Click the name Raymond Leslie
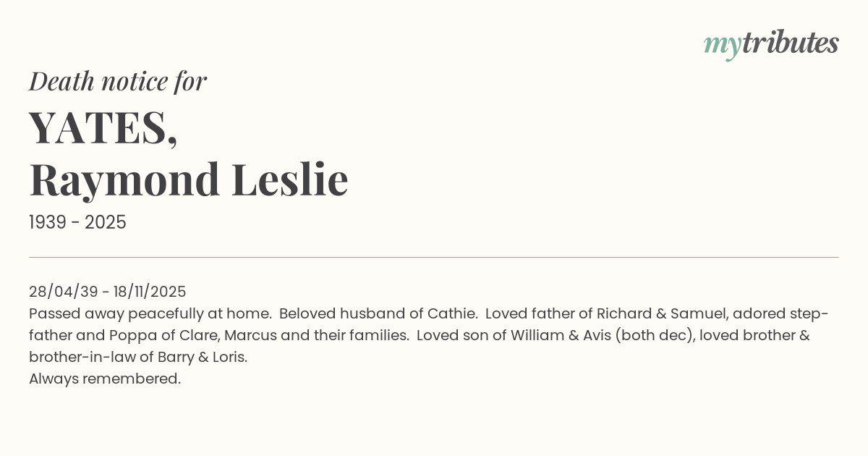Image resolution: width=868 pixels, height=456 pixels. (189, 180)
